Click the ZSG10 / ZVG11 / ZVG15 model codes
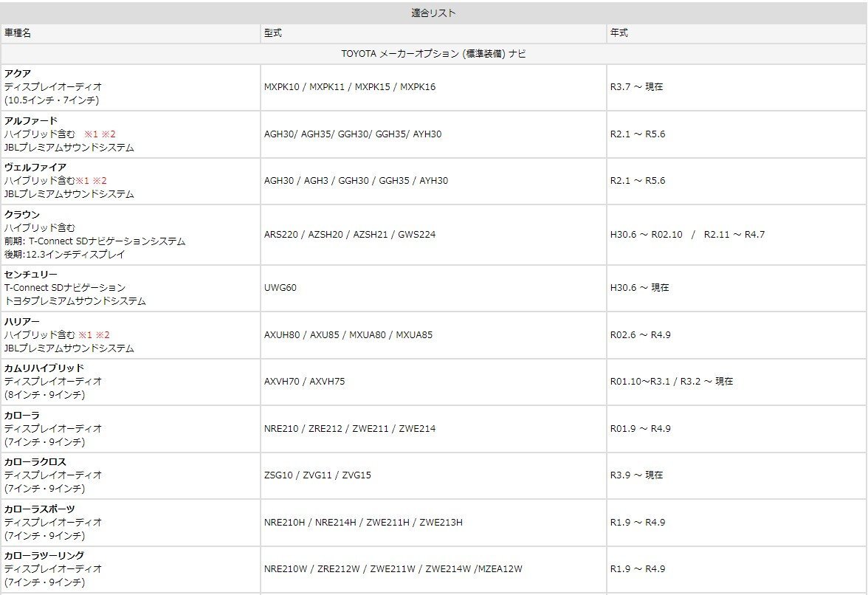This screenshot has width=868, height=595. click(x=317, y=475)
